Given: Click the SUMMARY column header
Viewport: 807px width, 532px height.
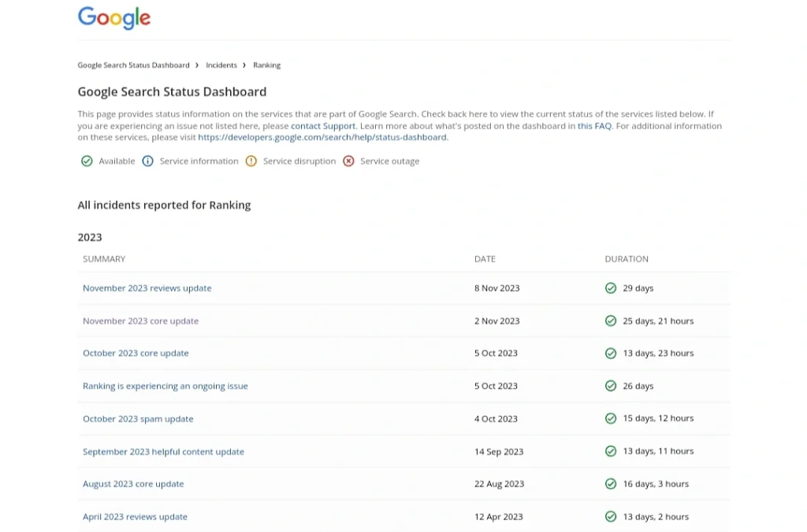Looking at the screenshot, I should tap(104, 259).
